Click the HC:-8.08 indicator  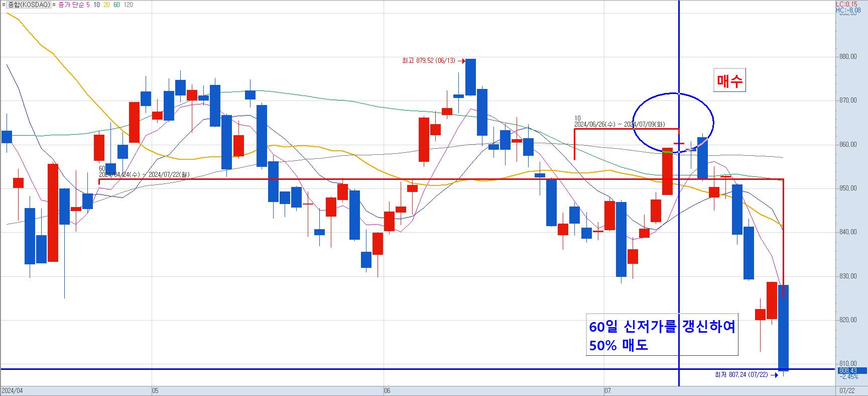[x=848, y=10]
